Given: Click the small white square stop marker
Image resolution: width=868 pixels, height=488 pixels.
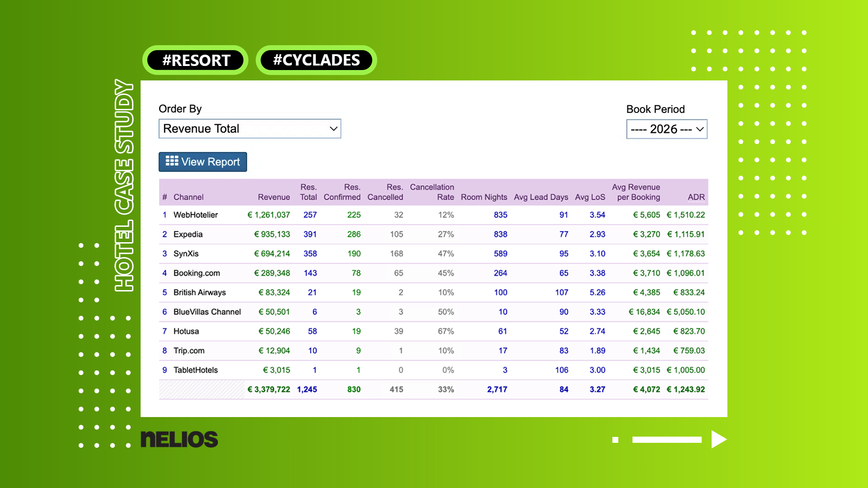Looking at the screenshot, I should (615, 440).
